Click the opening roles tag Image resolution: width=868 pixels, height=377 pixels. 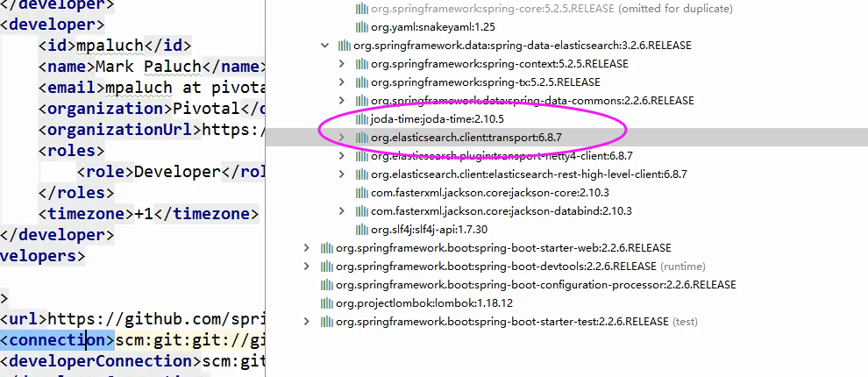[x=71, y=151]
